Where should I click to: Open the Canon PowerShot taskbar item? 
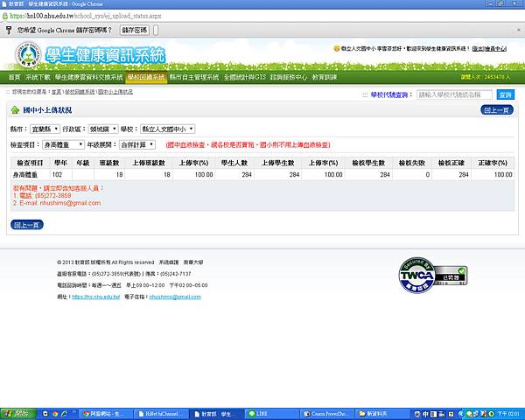[x=326, y=414]
